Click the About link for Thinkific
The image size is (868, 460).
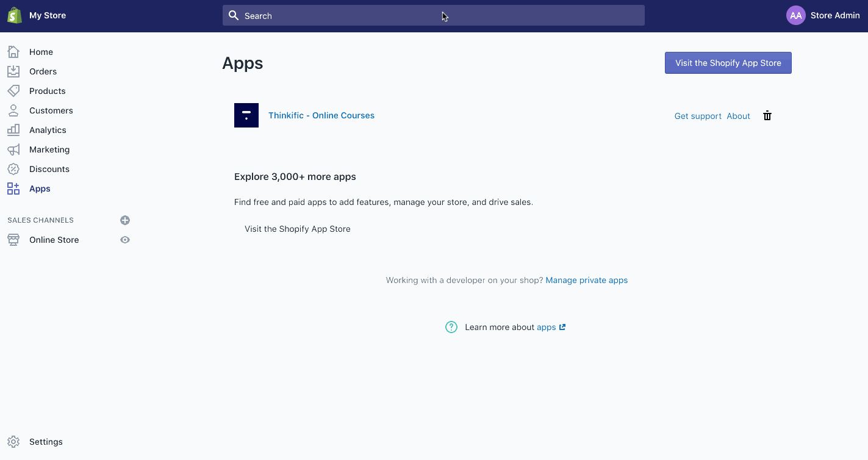(738, 116)
